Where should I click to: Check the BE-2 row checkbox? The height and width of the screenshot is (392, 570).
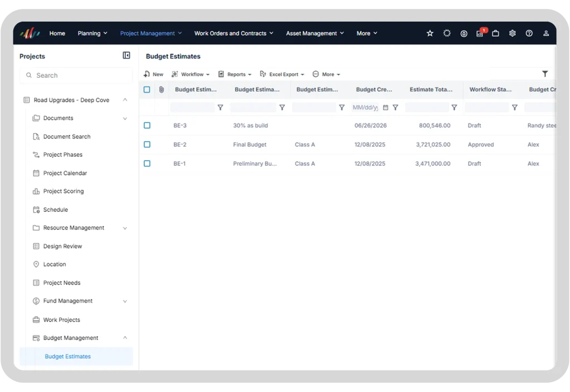click(147, 145)
